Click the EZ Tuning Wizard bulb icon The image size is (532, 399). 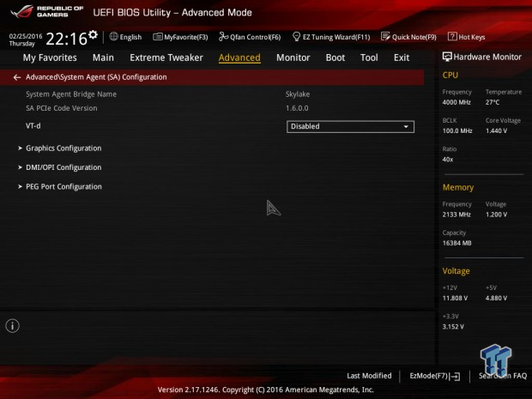point(296,36)
